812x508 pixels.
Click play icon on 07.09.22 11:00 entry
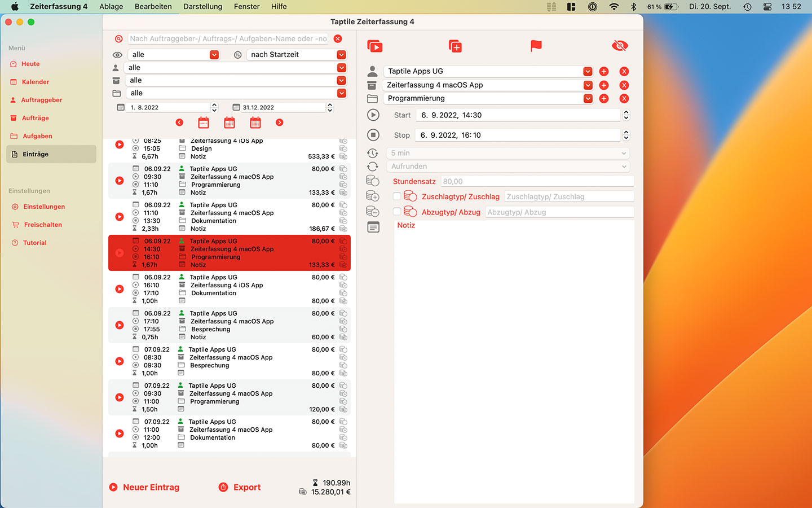point(120,433)
